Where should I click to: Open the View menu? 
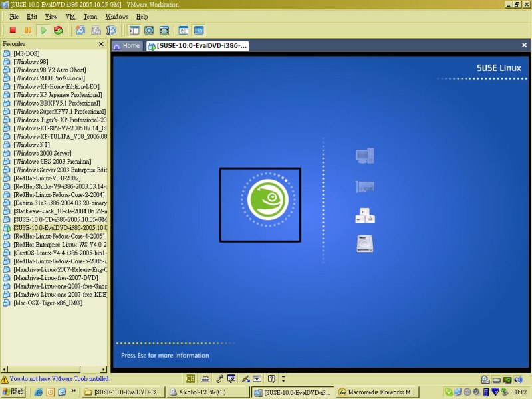coord(51,17)
